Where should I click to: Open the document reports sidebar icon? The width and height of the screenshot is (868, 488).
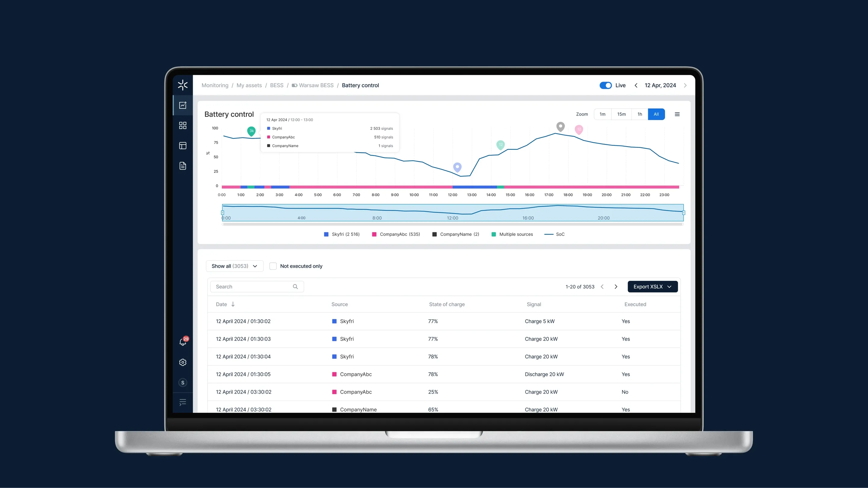coord(183,166)
